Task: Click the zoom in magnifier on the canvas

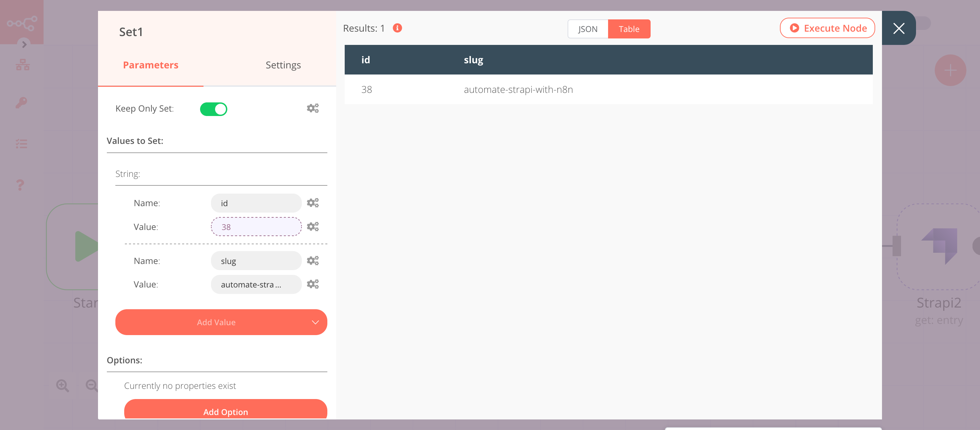Action: 63,385
